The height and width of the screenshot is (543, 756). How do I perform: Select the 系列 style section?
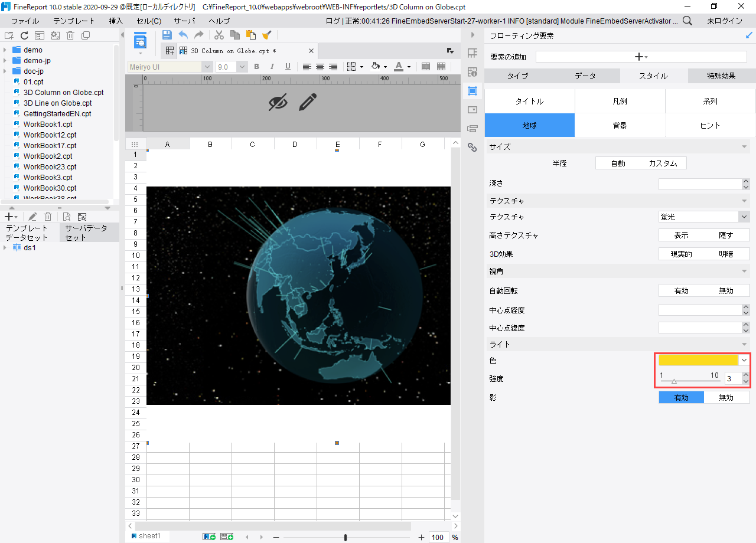(x=711, y=101)
